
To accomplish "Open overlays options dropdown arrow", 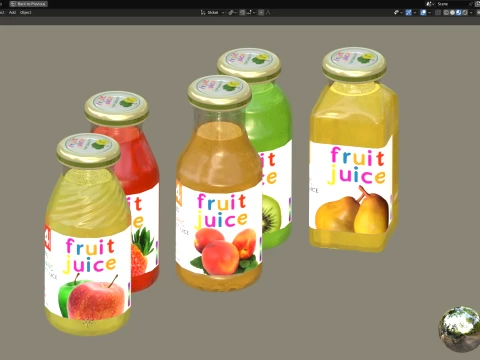I will 429,13.
